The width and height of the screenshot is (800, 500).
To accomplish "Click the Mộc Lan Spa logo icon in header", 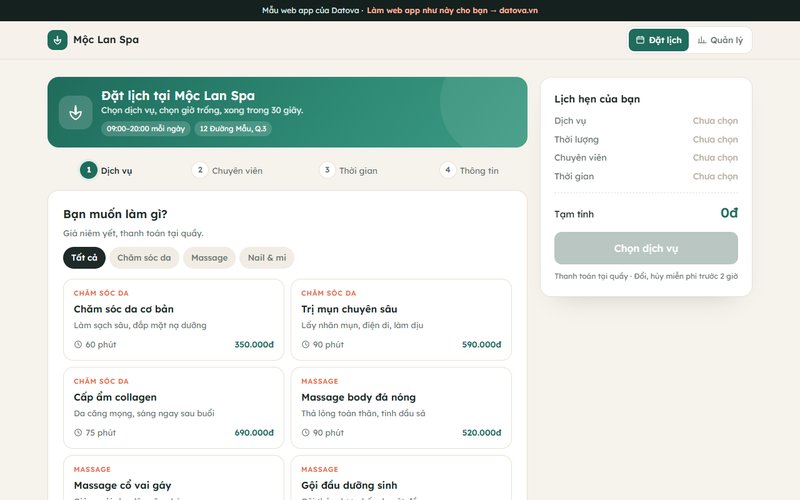I will pos(57,40).
